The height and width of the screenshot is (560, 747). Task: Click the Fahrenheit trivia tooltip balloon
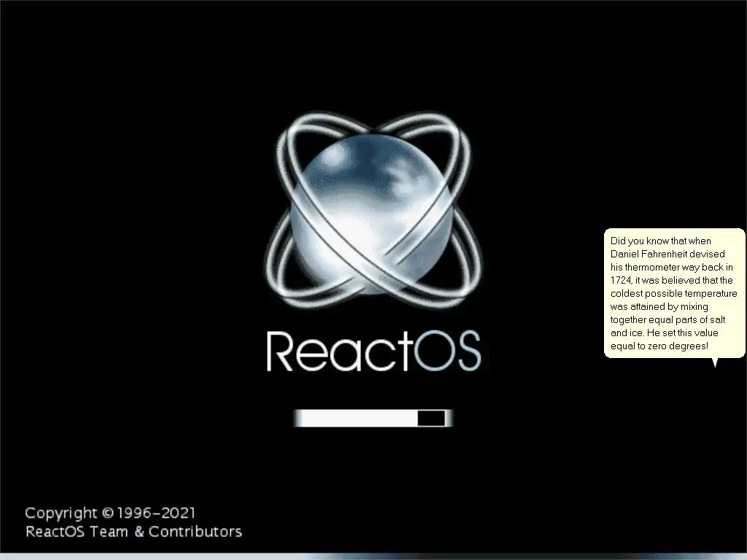click(x=674, y=293)
